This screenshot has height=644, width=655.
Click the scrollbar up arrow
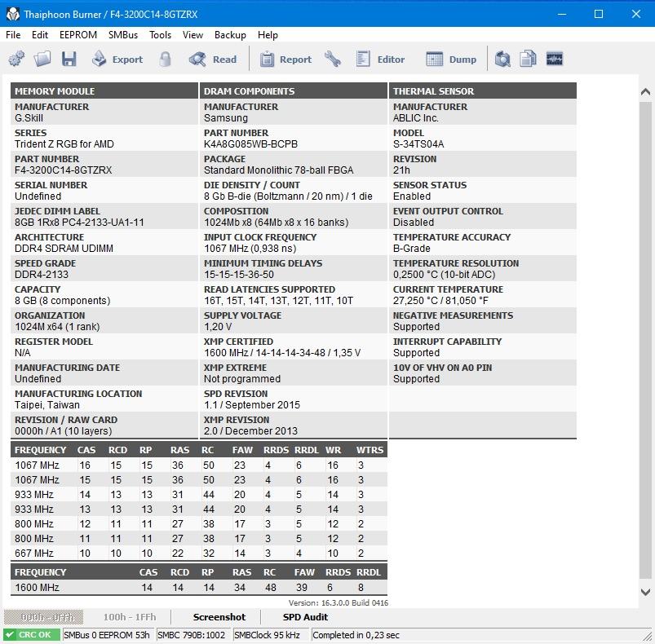[645, 92]
